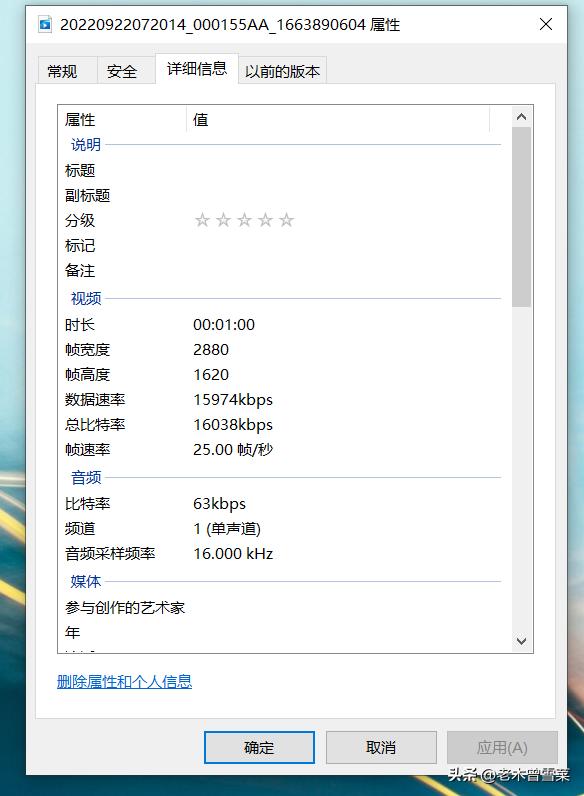Image resolution: width=584 pixels, height=796 pixels.
Task: Click the 视频 group header
Action: tap(86, 298)
